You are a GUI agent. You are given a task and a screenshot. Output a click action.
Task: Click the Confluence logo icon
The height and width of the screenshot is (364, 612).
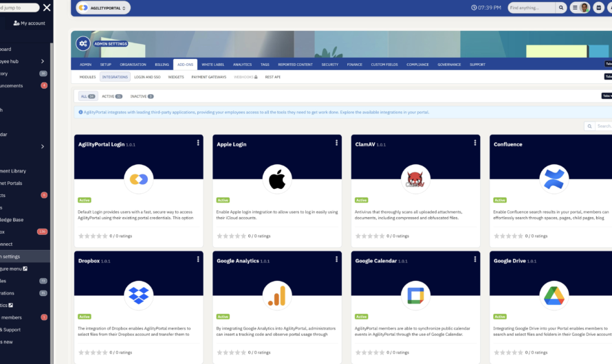point(554,179)
